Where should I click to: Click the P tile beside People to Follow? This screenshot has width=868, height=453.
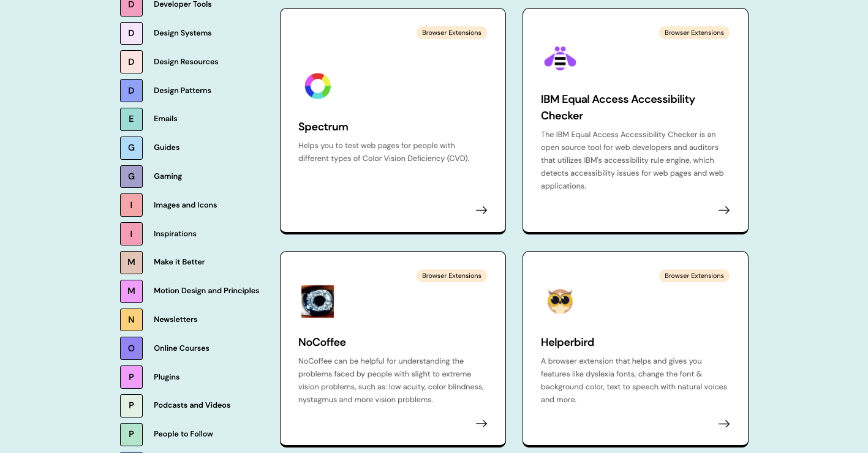[x=131, y=434]
